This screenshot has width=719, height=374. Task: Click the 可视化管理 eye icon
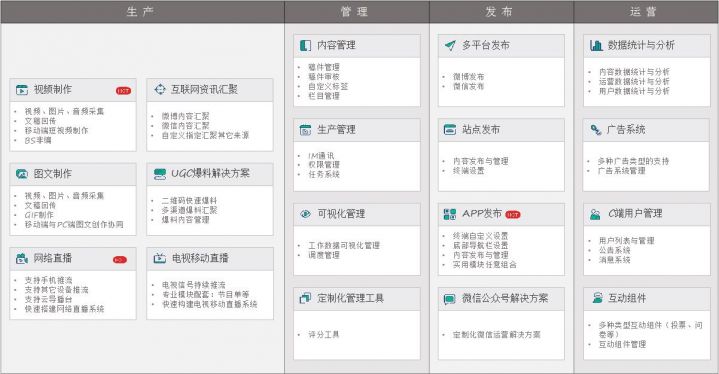coord(305,214)
